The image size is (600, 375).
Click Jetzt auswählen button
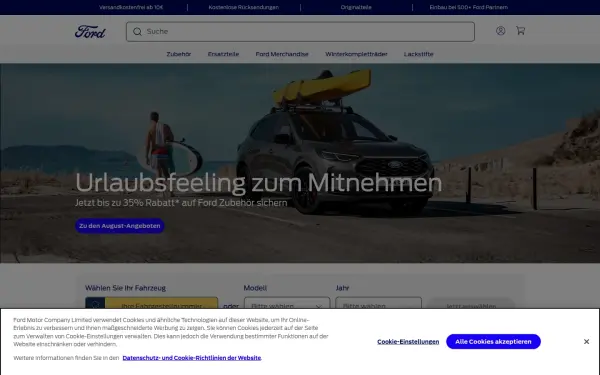click(x=471, y=303)
